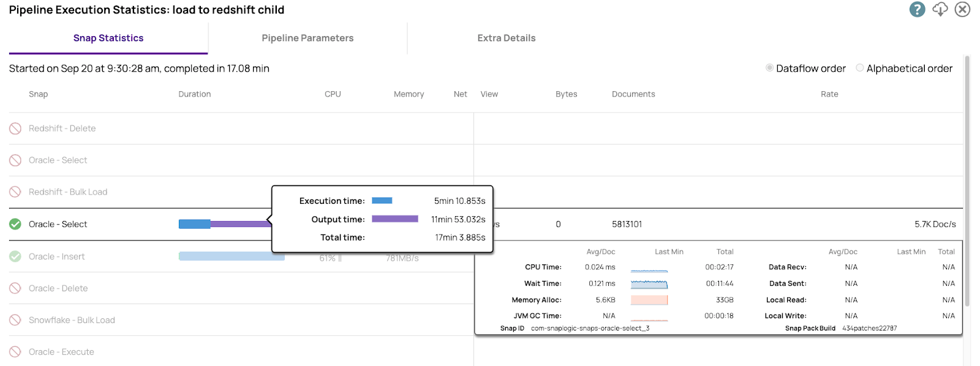Open the Extra Details tab
The image size is (980, 366).
pos(506,38)
